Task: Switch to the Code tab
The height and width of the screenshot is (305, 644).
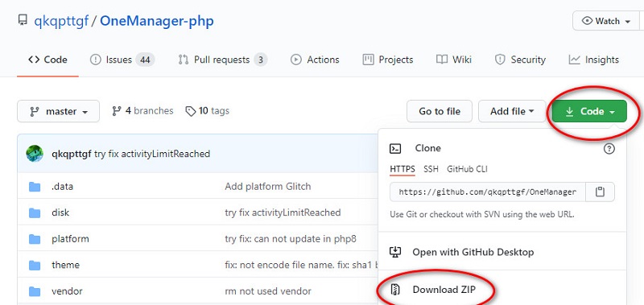Action: [x=47, y=60]
